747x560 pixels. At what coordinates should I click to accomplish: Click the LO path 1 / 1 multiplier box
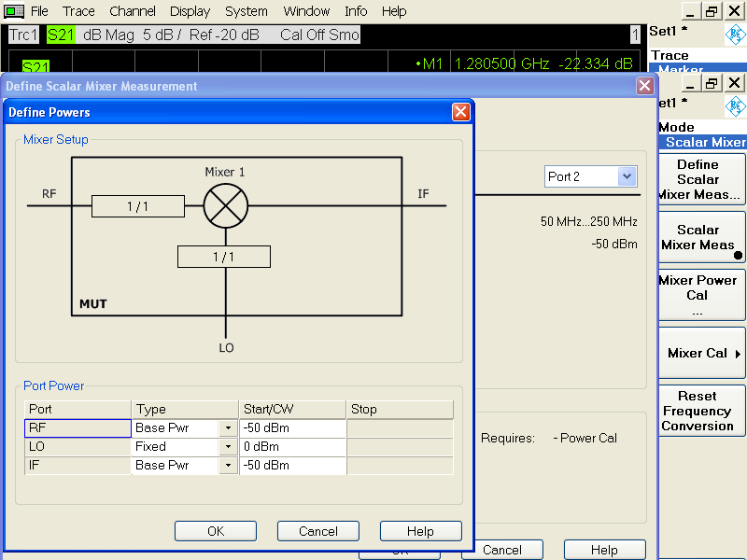(x=224, y=257)
